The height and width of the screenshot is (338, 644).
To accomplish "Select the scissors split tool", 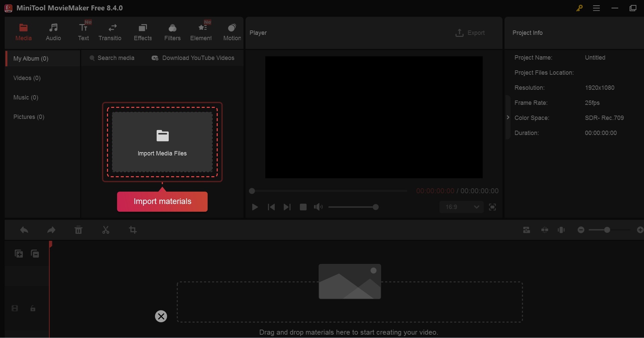I will point(106,230).
